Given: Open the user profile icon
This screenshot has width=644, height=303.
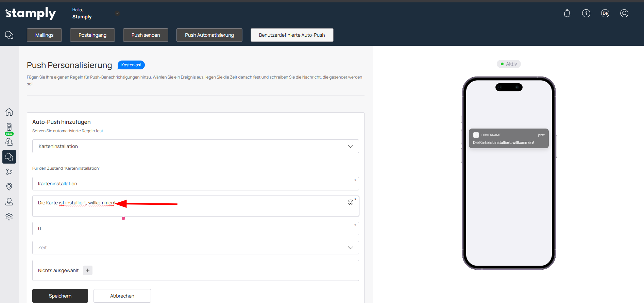Looking at the screenshot, I should (624, 13).
